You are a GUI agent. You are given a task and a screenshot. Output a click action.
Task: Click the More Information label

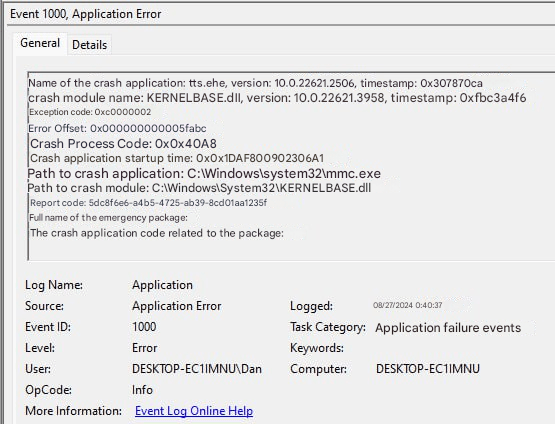coord(74,411)
